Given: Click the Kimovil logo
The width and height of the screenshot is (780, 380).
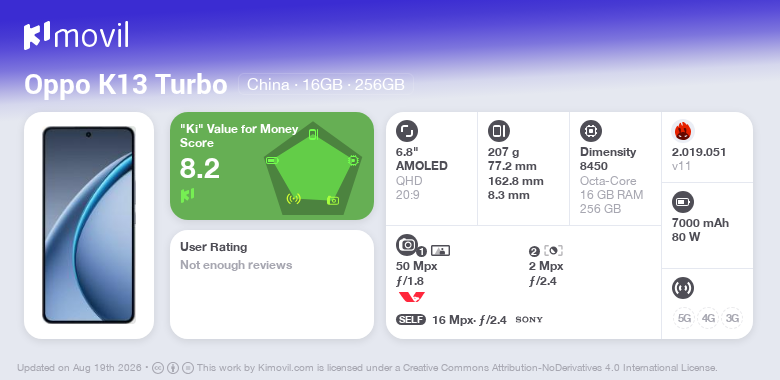Looking at the screenshot, I should click(76, 36).
